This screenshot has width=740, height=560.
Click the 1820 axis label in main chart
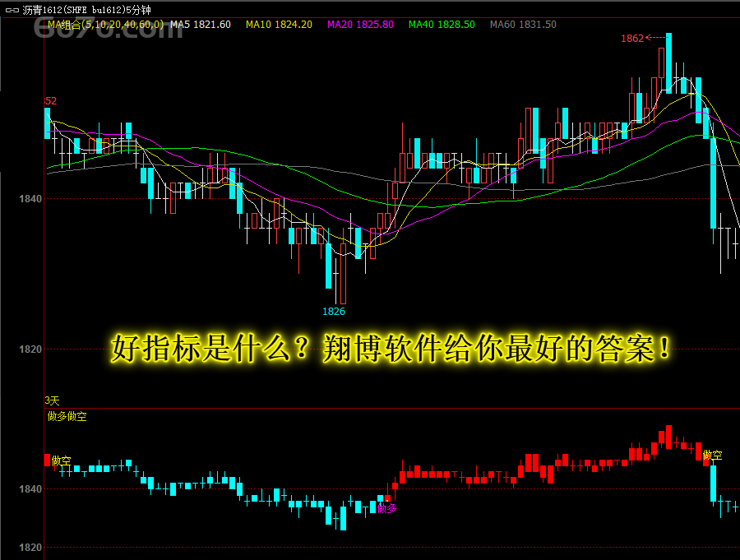coord(30,349)
